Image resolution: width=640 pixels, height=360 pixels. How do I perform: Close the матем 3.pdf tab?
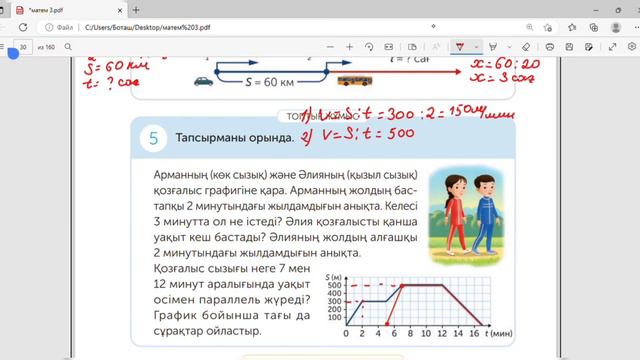(120, 11)
